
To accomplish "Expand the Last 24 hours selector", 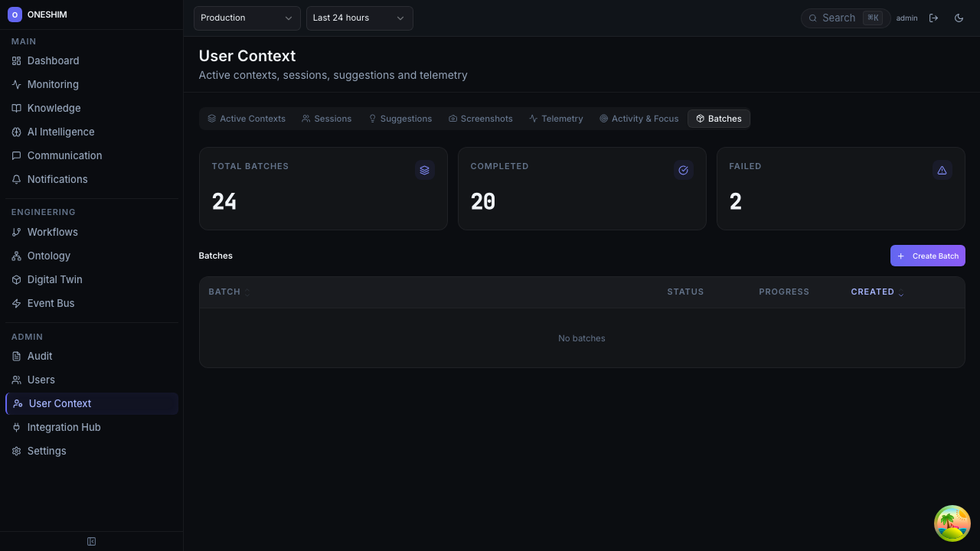I will pos(359,18).
